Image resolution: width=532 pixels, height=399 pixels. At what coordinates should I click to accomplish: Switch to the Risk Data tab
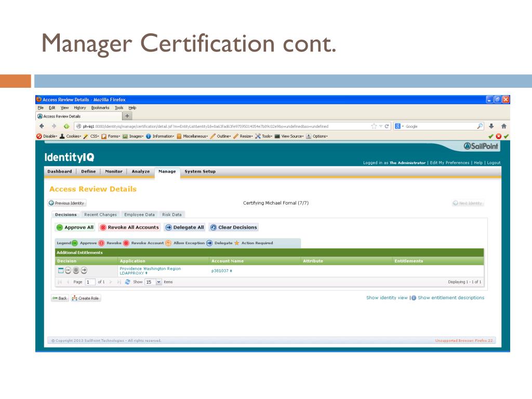coord(171,215)
